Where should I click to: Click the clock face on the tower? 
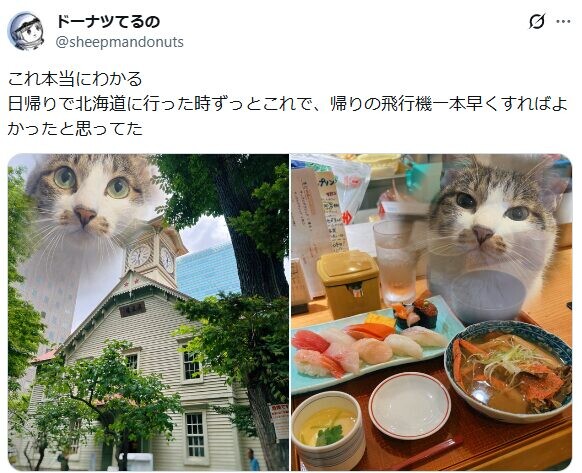pos(139,255)
